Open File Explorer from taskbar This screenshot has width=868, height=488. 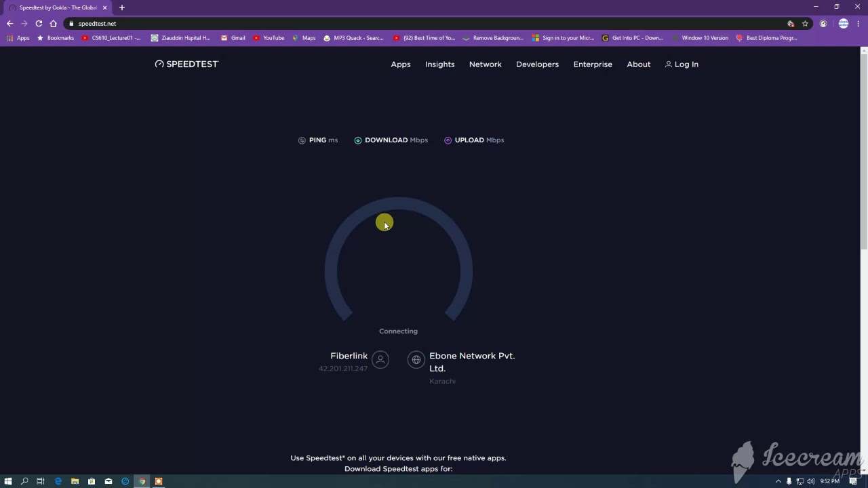pyautogui.click(x=75, y=481)
